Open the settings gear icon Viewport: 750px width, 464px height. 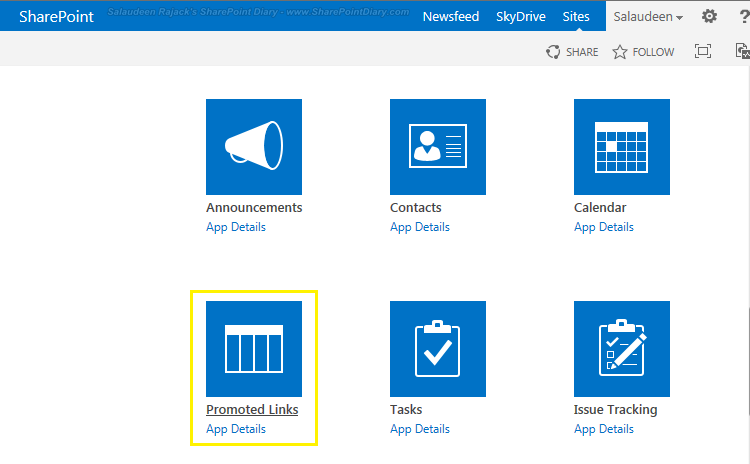pyautogui.click(x=709, y=16)
